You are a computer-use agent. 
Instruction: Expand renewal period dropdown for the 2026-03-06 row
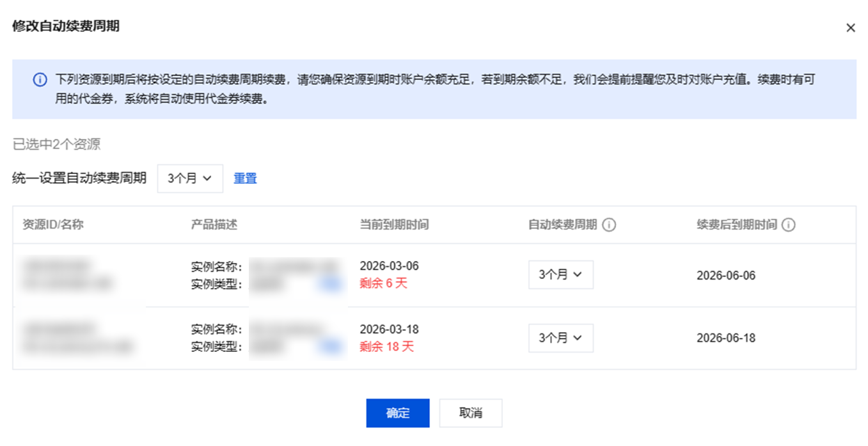pos(560,275)
